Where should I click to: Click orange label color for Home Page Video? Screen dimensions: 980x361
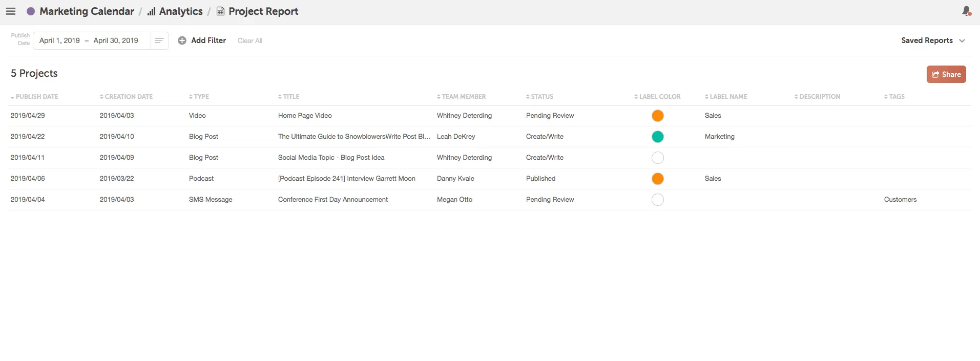click(658, 116)
